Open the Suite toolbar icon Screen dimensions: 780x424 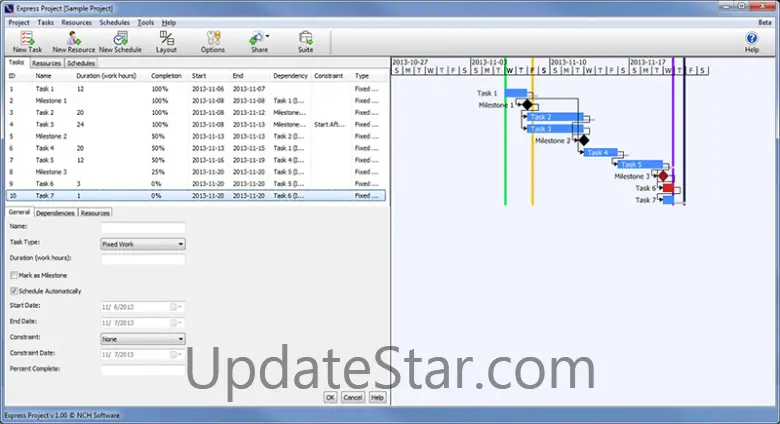(x=305, y=42)
